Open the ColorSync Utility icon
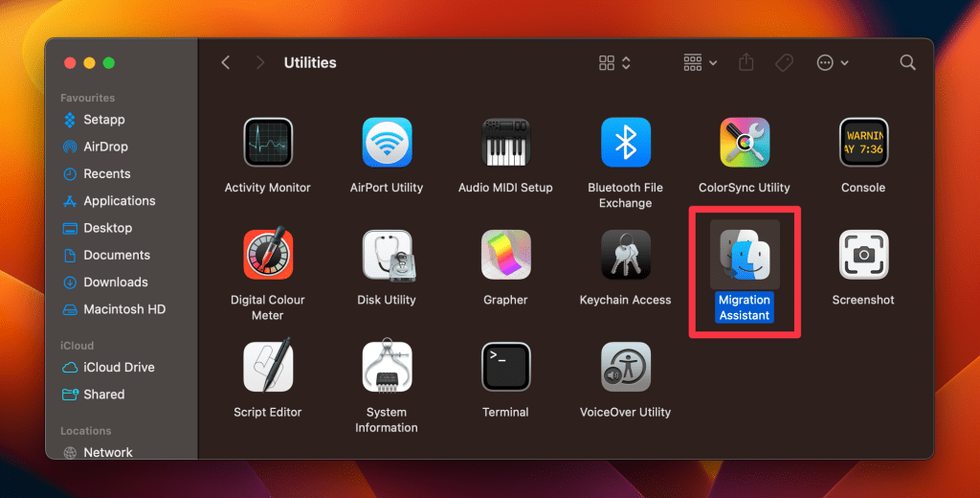 coord(745,143)
